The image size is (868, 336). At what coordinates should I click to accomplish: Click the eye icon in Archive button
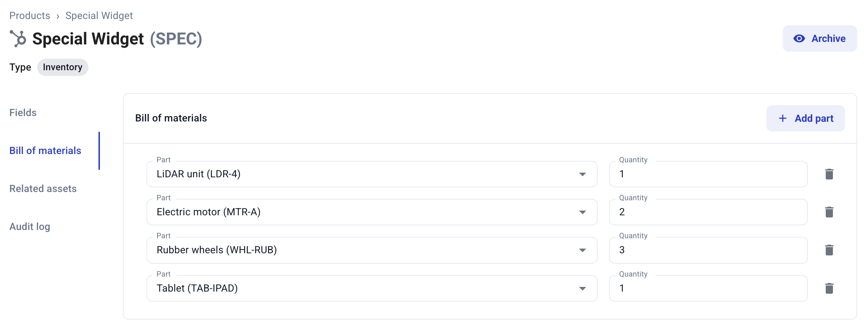click(799, 39)
